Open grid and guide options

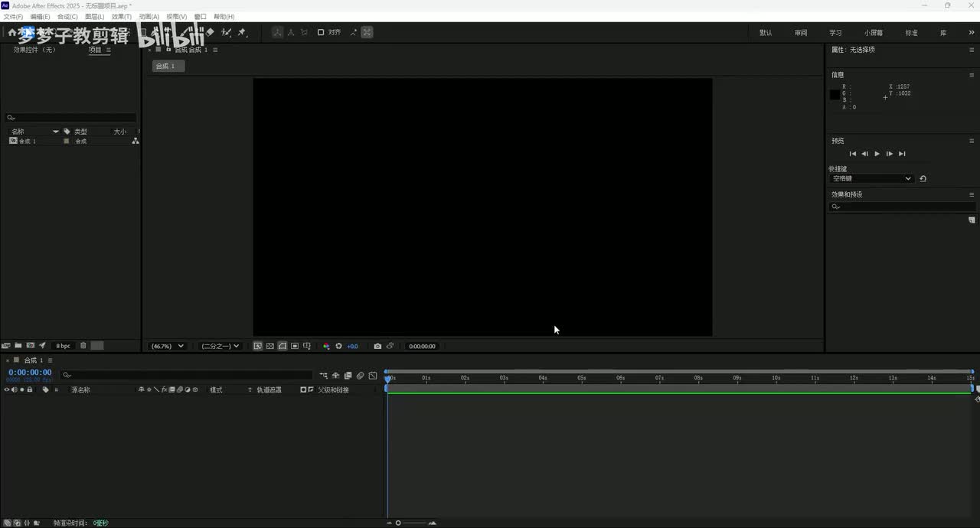click(x=307, y=346)
